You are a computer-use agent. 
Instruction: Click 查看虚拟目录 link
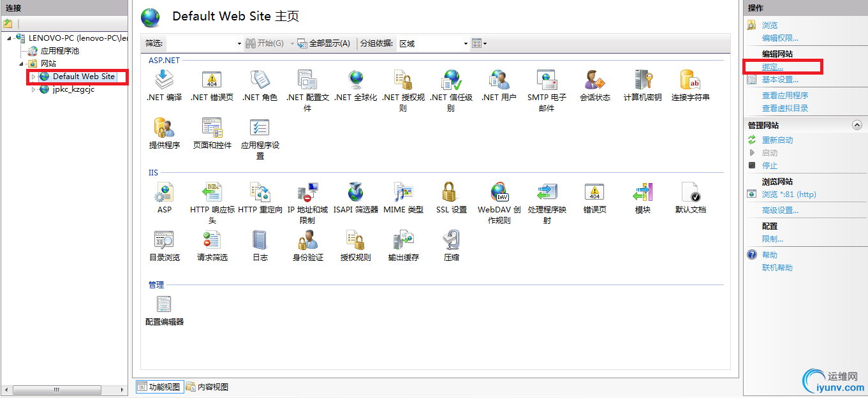click(x=785, y=108)
